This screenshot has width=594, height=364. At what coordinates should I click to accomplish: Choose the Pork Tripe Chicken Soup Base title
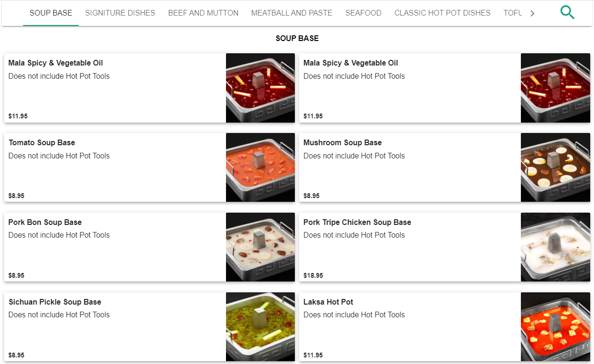(357, 222)
